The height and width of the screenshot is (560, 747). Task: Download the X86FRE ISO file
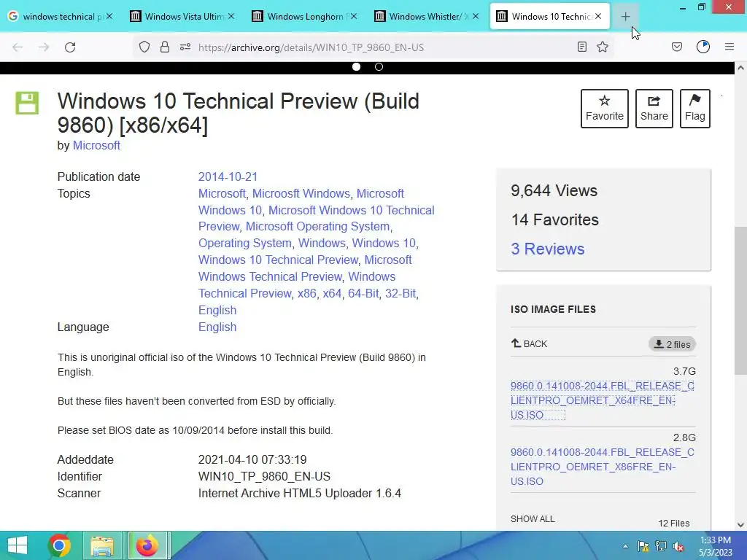pyautogui.click(x=602, y=467)
